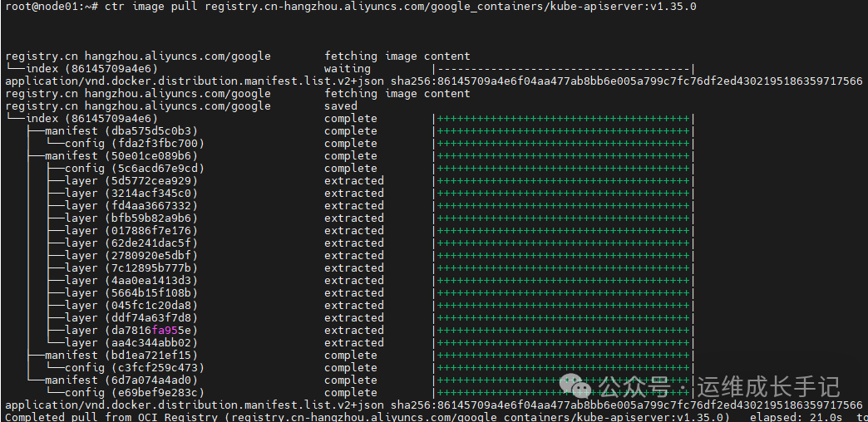Click progress bar for layer (62de241dac5f)
The image size is (868, 422).
pos(564,243)
